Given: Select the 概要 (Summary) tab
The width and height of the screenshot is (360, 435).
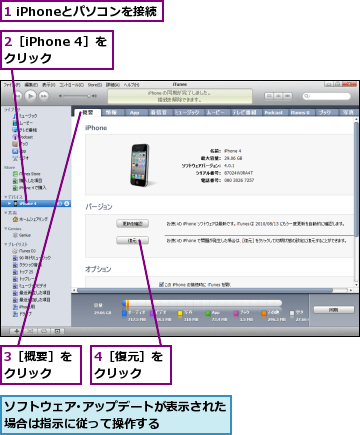Looking at the screenshot, I should click(88, 112).
